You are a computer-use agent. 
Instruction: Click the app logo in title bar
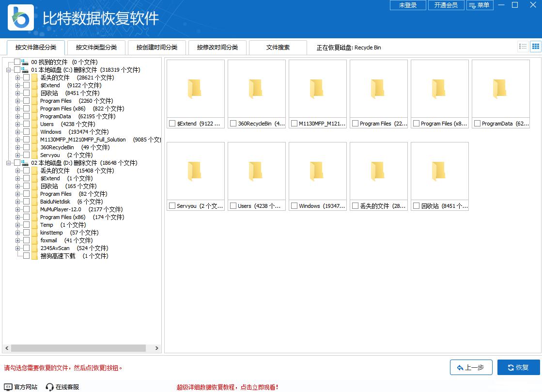click(20, 17)
